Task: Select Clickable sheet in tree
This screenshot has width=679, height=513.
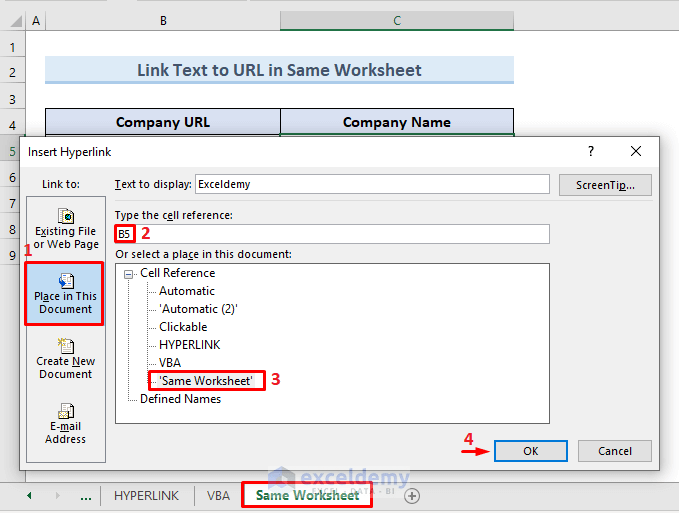Action: coord(183,327)
